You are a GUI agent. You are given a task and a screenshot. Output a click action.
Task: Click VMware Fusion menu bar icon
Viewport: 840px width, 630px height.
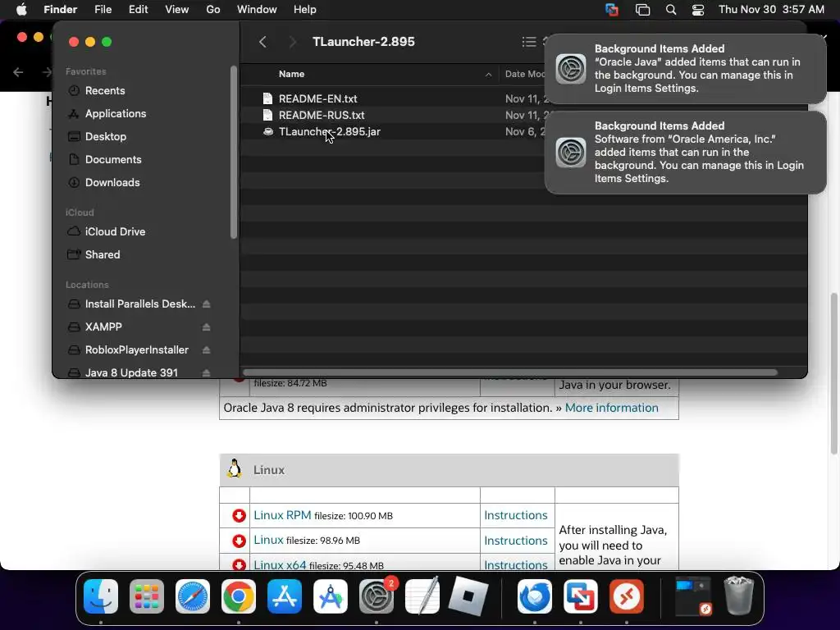pos(612,10)
